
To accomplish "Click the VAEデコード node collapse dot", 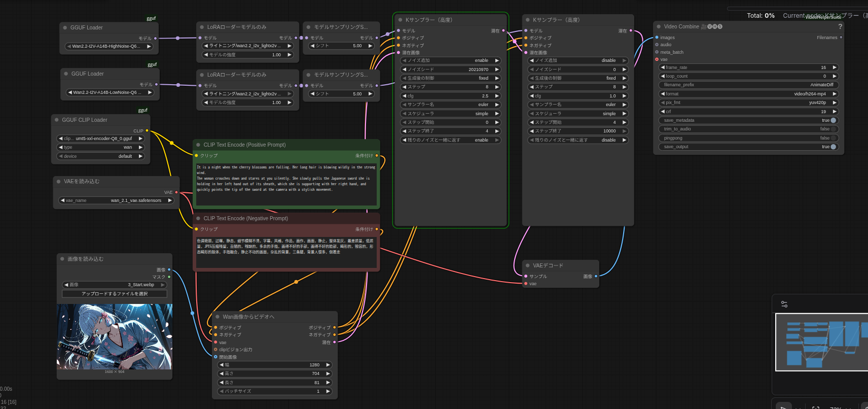I will 527,265.
